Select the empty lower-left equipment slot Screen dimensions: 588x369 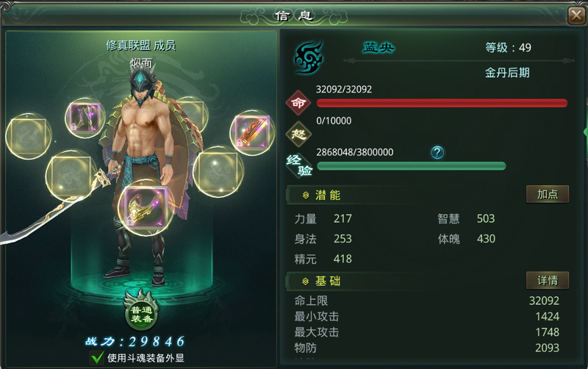coord(71,175)
